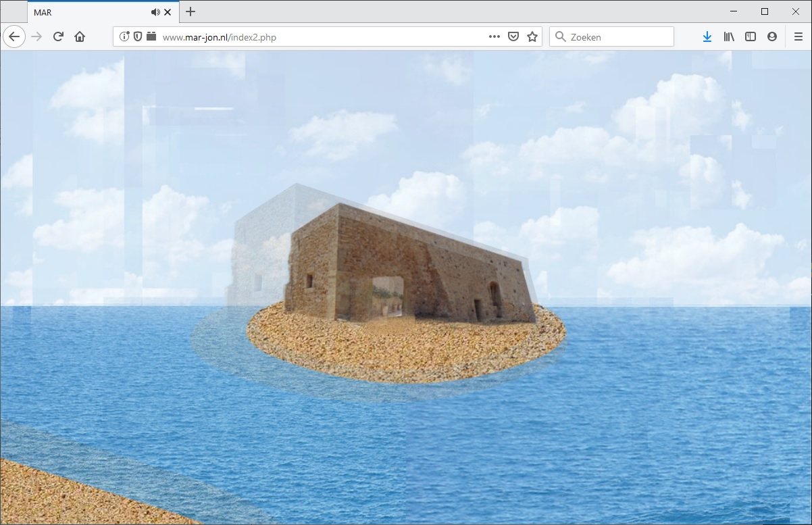Toggle the sidebar view
This screenshot has height=525, width=812.
[751, 36]
